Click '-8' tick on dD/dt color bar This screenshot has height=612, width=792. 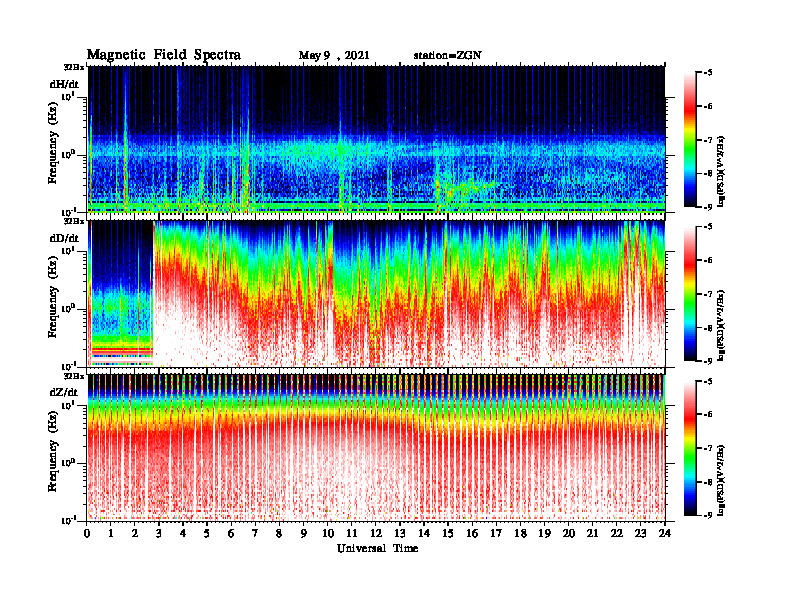point(708,328)
